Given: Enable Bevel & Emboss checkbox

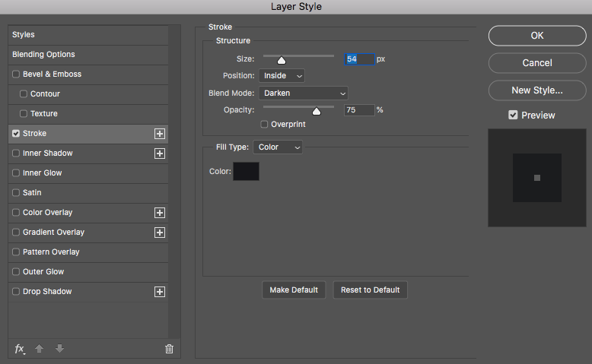Looking at the screenshot, I should (16, 74).
